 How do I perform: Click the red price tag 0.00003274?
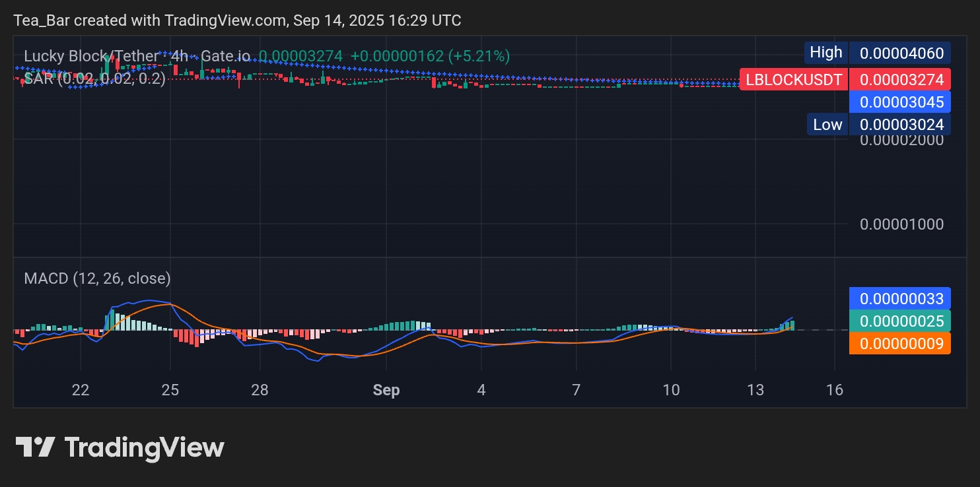[x=900, y=80]
